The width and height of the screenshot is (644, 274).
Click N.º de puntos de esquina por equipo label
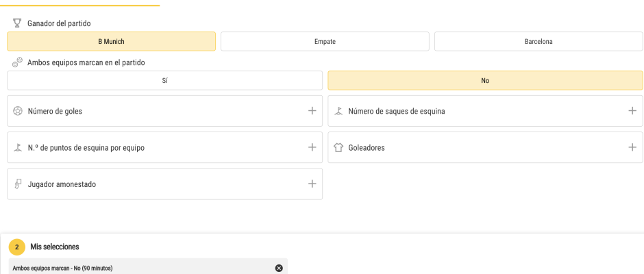pos(86,148)
